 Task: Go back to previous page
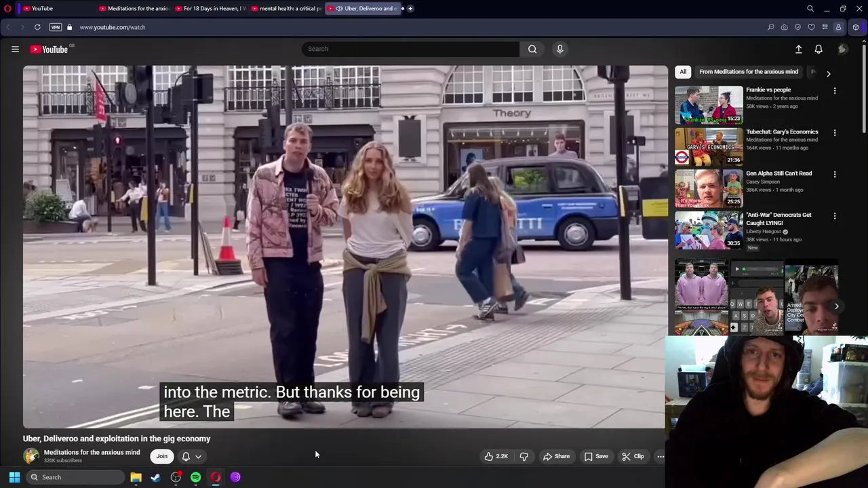[x=7, y=27]
